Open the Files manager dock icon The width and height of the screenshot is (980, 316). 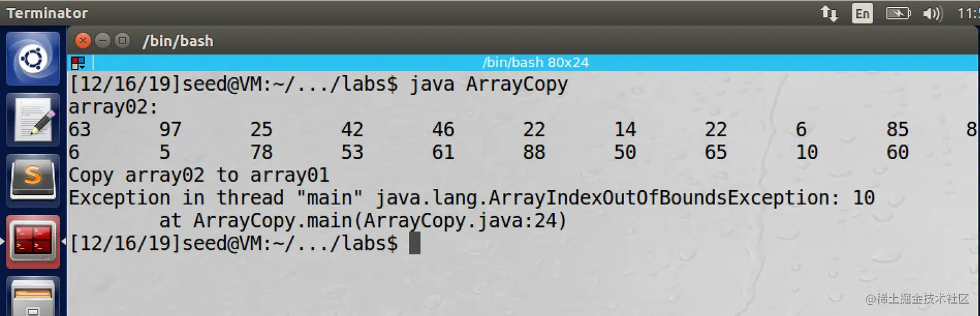(32, 297)
